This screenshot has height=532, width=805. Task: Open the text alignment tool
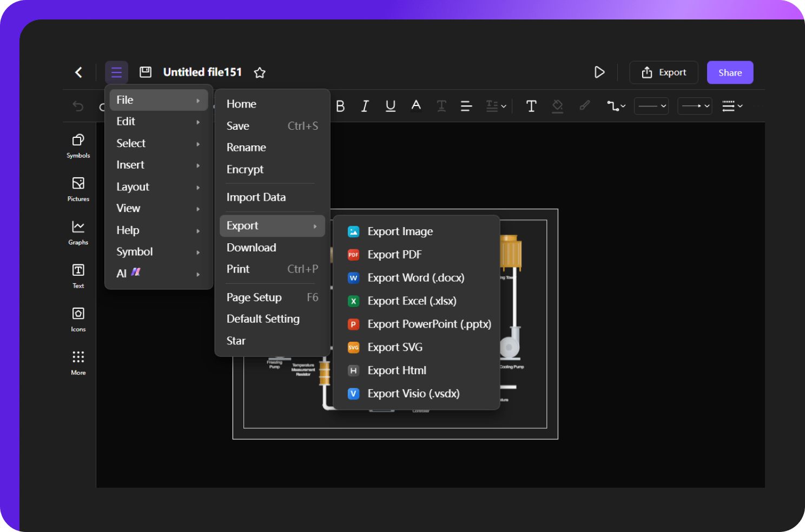pyautogui.click(x=466, y=106)
